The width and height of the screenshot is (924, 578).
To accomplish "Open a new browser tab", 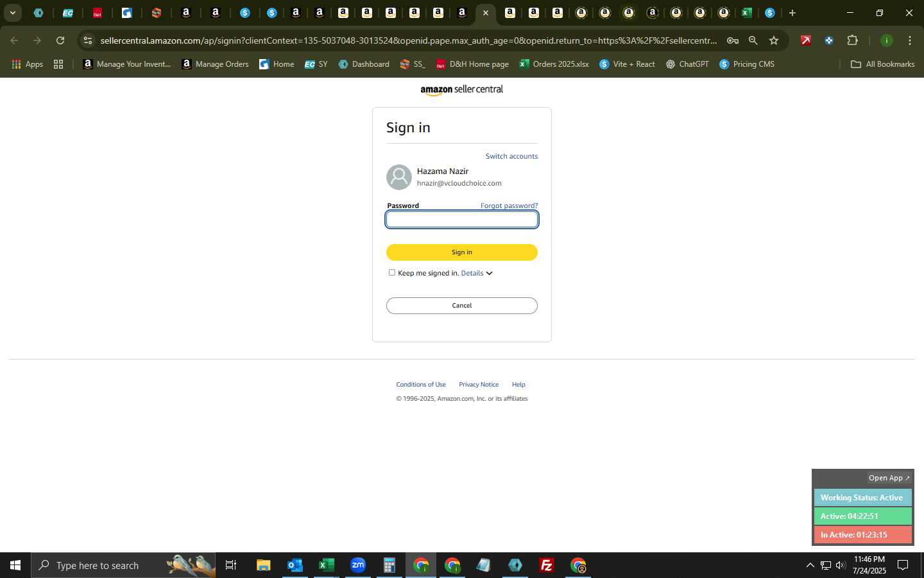I will (792, 13).
